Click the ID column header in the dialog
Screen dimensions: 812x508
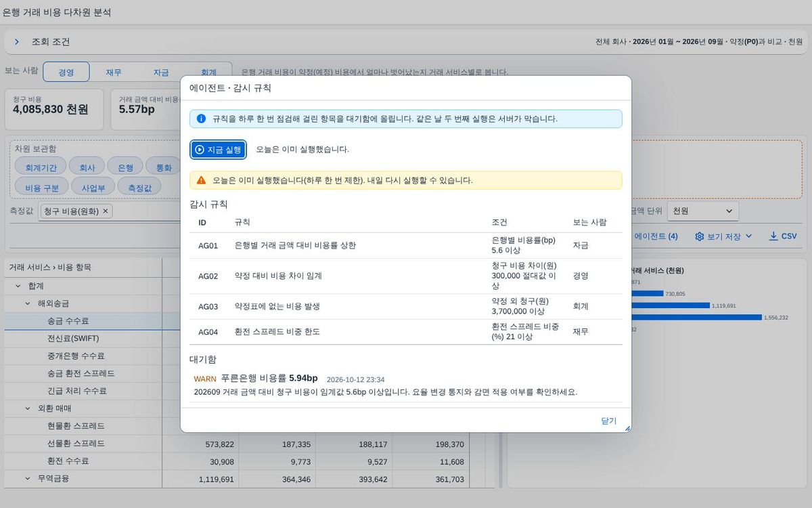[202, 222]
